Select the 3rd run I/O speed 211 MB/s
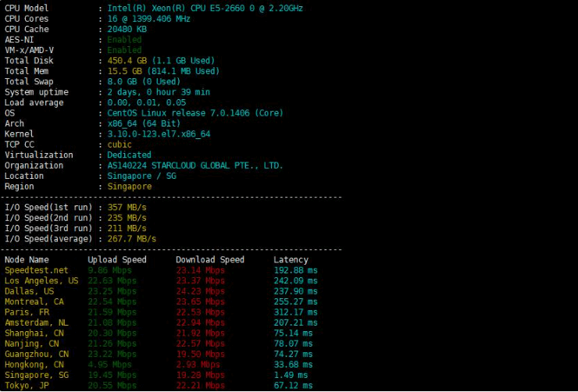578x392 pixels. [127, 229]
